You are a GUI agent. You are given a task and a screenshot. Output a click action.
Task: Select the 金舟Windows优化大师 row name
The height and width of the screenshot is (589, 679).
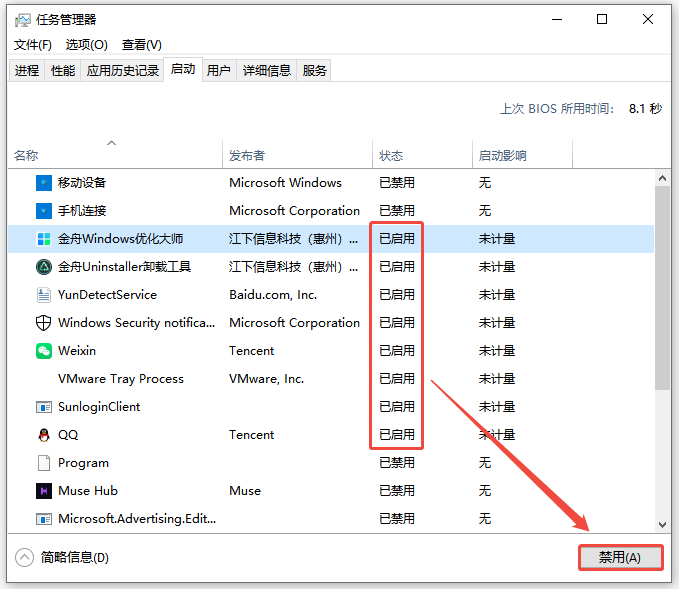[120, 239]
